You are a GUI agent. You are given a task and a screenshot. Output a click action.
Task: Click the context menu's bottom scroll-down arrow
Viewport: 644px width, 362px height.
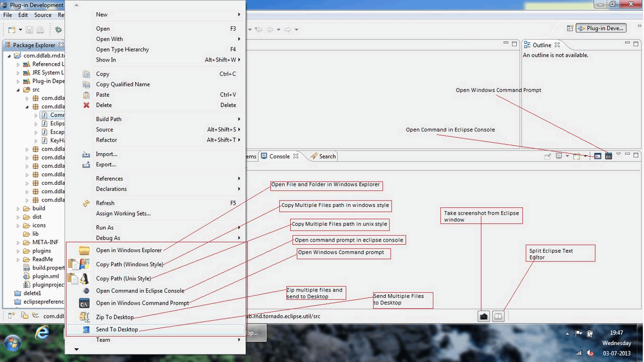click(x=76, y=349)
